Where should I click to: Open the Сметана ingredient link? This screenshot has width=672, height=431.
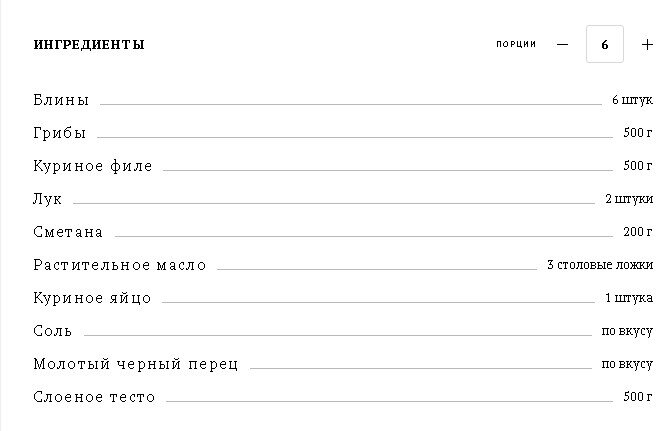(x=68, y=232)
